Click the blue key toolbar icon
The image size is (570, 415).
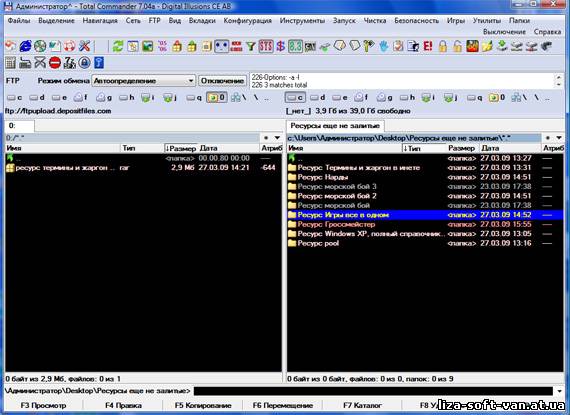[99, 63]
